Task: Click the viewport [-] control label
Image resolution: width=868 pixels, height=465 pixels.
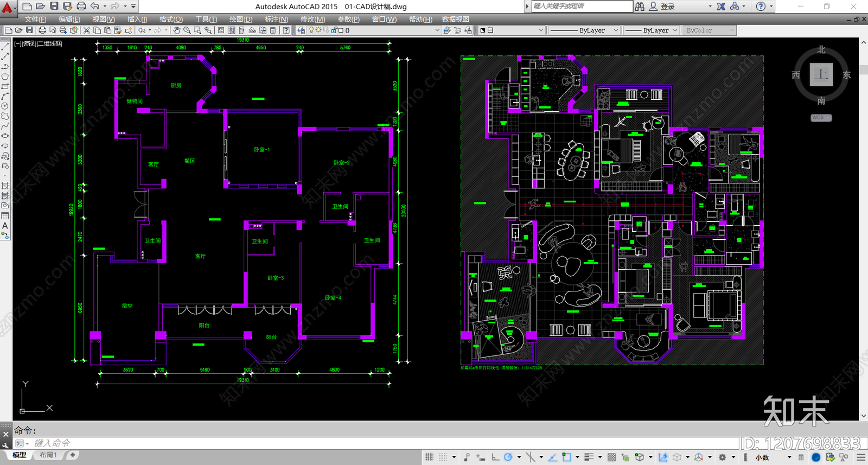Action: click(x=18, y=43)
